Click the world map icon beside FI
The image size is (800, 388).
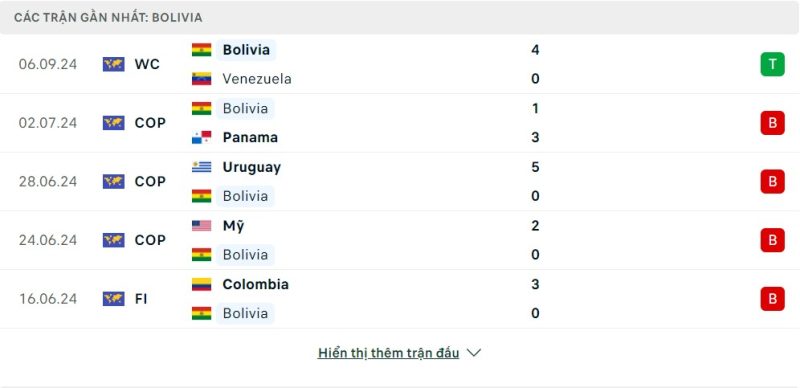point(113,299)
